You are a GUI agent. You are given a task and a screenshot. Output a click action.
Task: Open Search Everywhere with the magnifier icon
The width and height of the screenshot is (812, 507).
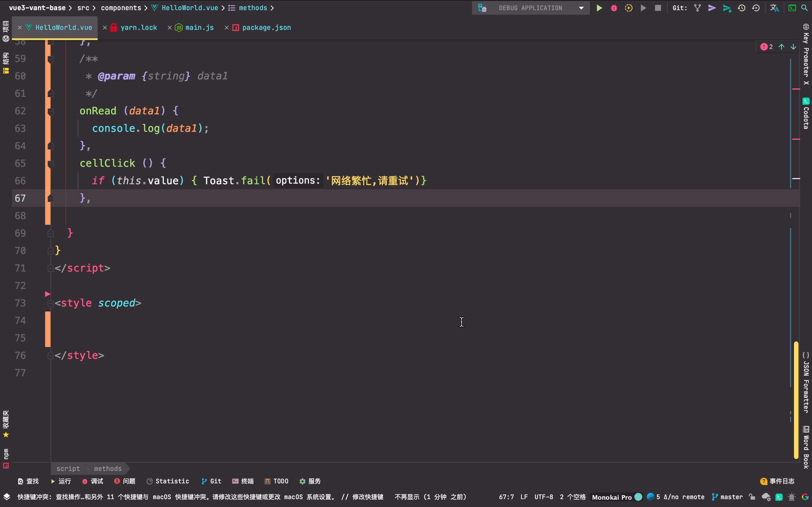[x=805, y=8]
